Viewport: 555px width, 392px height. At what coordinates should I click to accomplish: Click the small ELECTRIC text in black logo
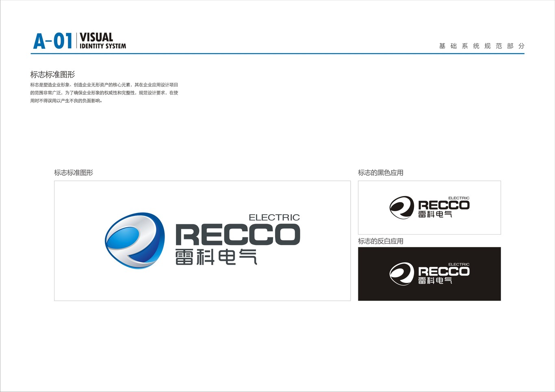(x=459, y=198)
